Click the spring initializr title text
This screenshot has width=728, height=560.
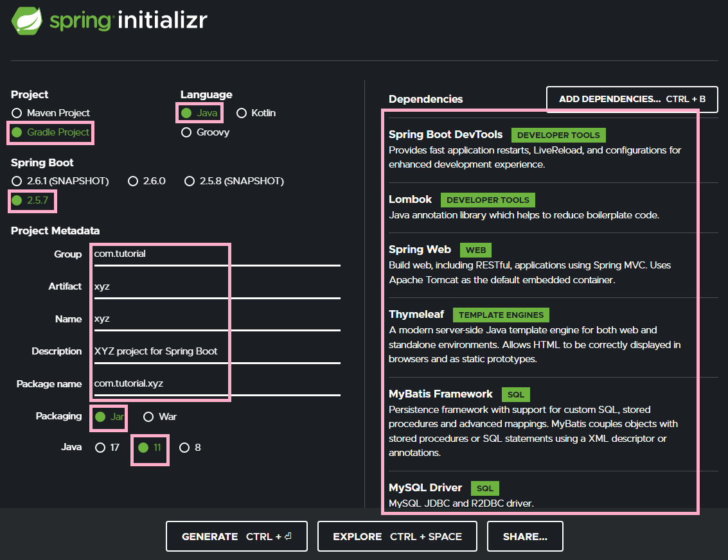(x=129, y=21)
